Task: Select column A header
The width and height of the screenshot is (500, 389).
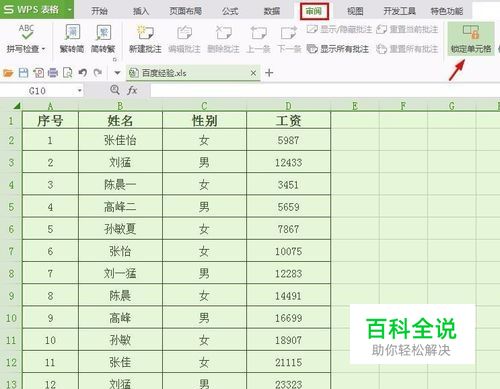Action: 50,106
